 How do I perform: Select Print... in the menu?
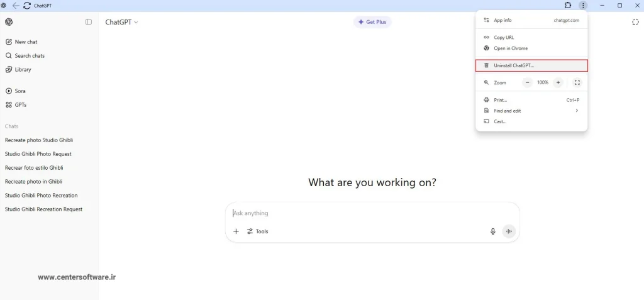[531, 100]
